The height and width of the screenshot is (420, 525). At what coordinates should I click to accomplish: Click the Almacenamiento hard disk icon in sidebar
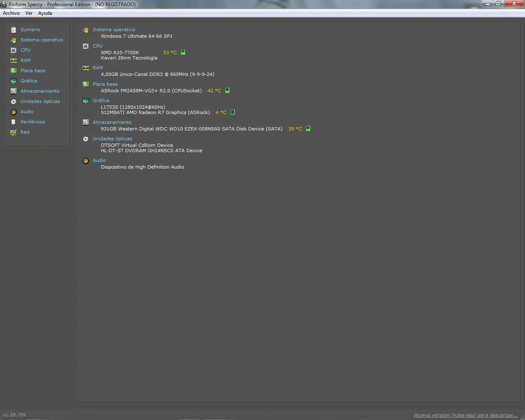(x=14, y=91)
